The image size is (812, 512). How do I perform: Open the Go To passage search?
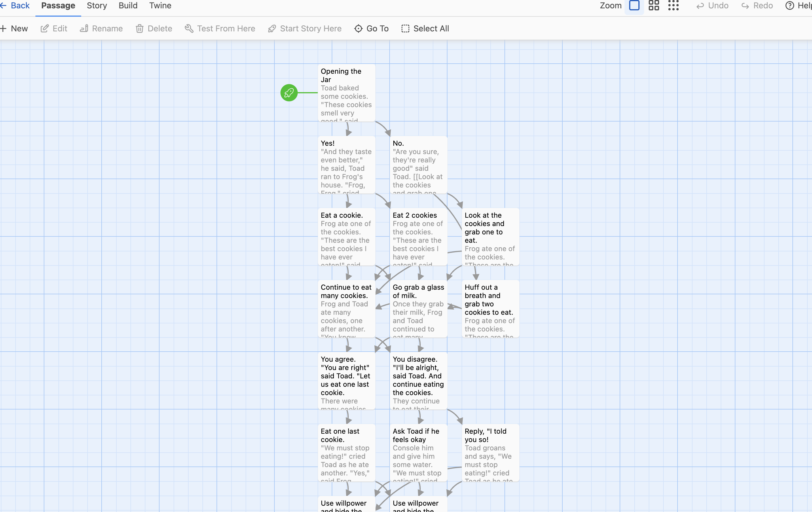pyautogui.click(x=372, y=29)
